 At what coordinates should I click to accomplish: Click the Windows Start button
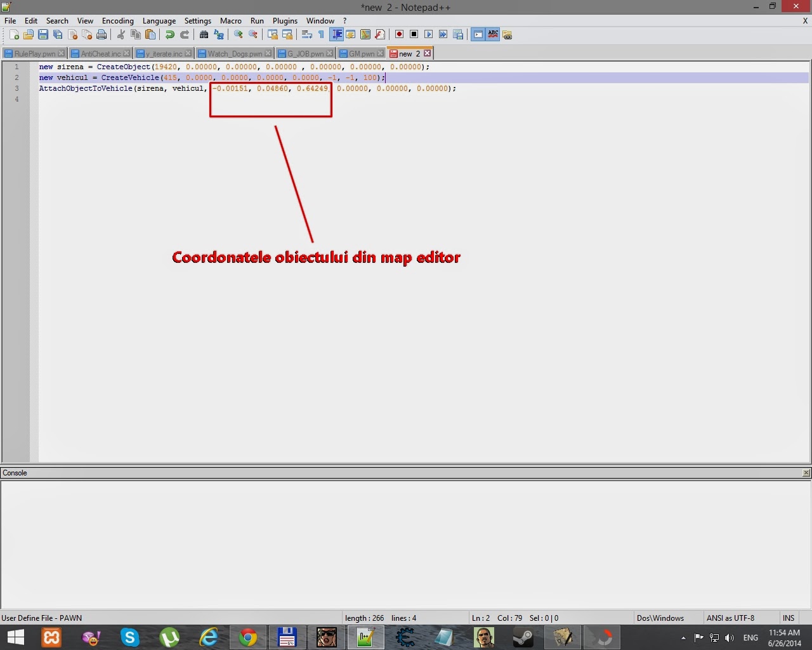tap(15, 637)
